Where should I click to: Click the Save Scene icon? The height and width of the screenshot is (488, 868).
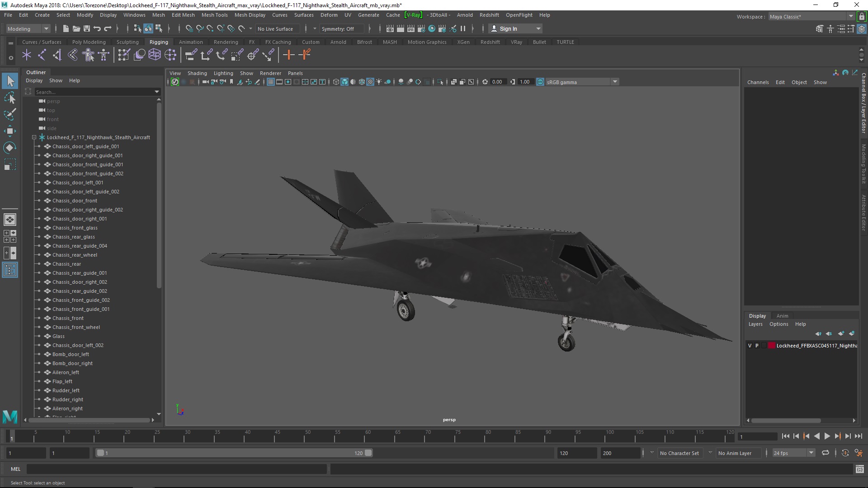(x=86, y=28)
